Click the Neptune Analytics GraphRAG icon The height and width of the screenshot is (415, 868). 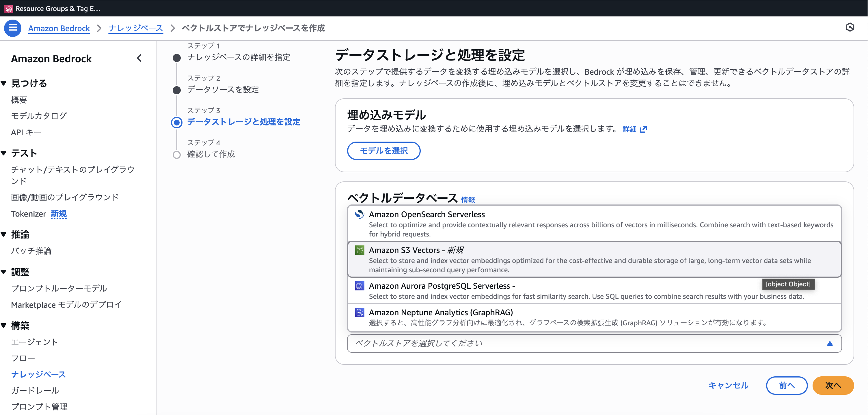point(360,312)
